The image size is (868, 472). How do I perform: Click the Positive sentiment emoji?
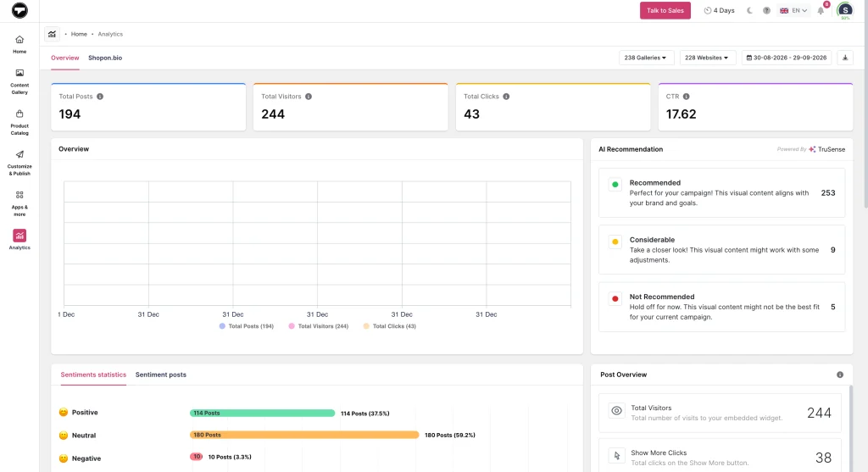(x=64, y=412)
